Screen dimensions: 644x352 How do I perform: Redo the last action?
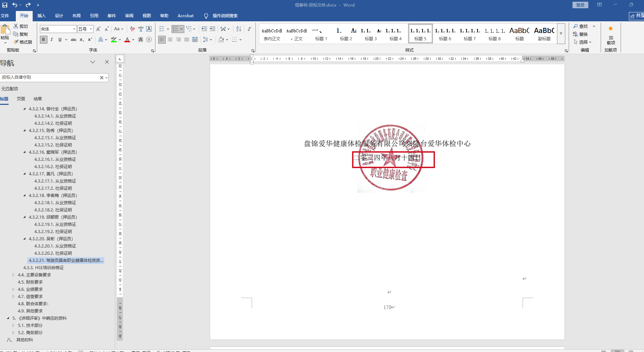(28, 5)
